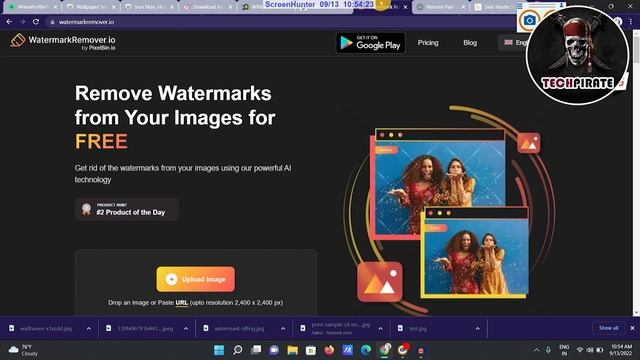Image resolution: width=640 pixels, height=360 pixels.
Task: Click the microphone icon in system tray
Action: pyautogui.click(x=548, y=350)
